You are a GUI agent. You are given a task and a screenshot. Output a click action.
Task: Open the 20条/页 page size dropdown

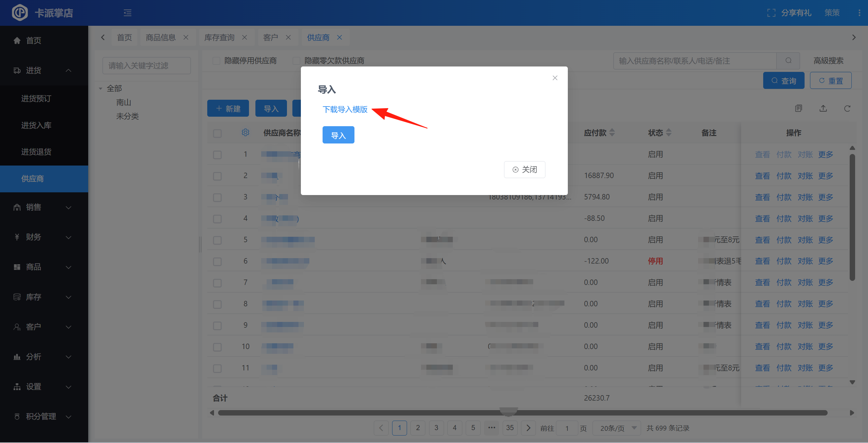pos(617,428)
